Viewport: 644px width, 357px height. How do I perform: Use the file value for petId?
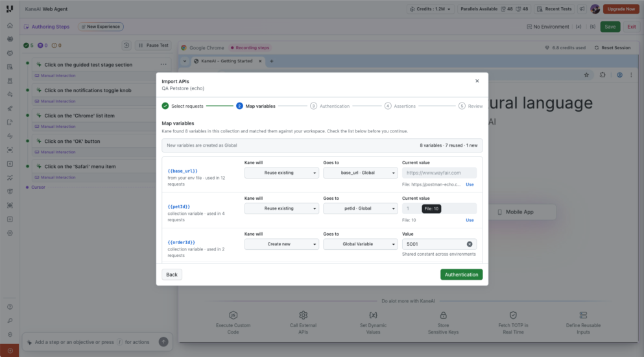tap(470, 221)
